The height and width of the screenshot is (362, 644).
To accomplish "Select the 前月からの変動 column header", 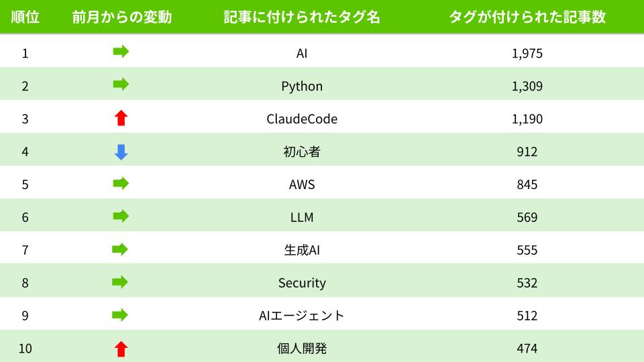I will coord(121,17).
